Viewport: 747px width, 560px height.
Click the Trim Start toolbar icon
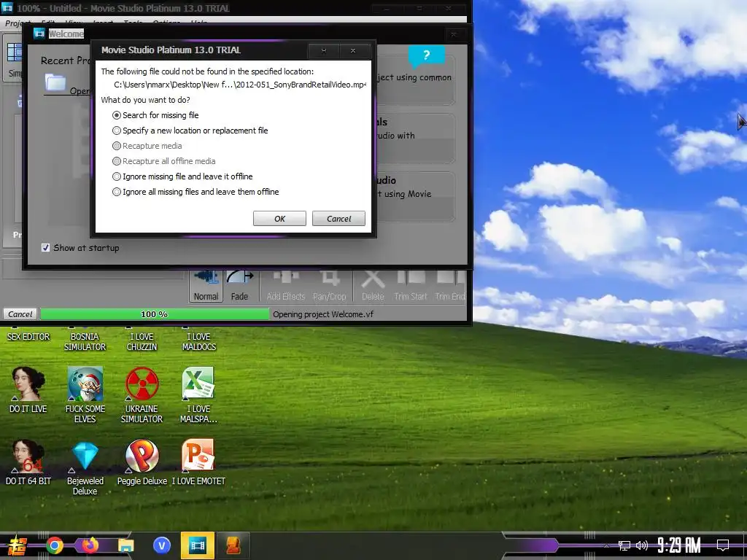click(x=411, y=285)
